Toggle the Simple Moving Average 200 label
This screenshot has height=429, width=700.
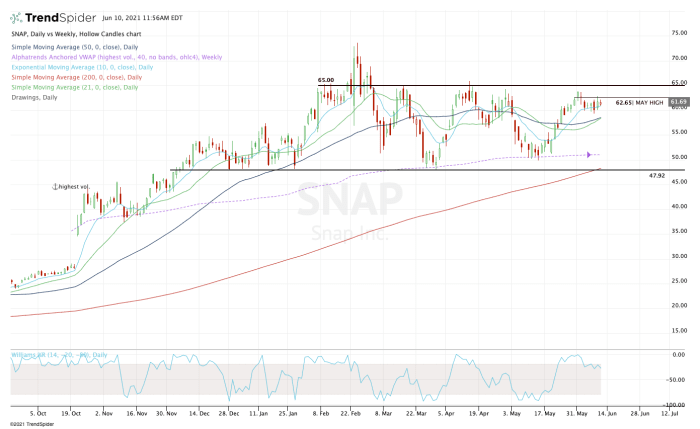pyautogui.click(x=76, y=77)
